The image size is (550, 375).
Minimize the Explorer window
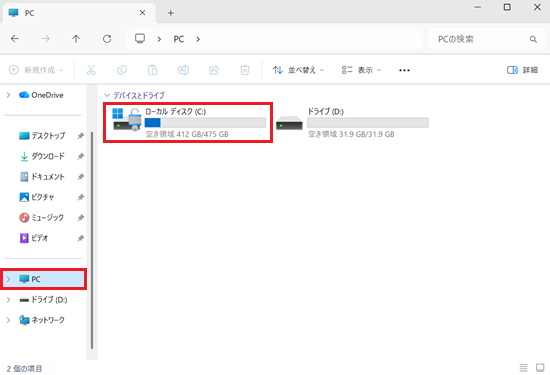477,7
